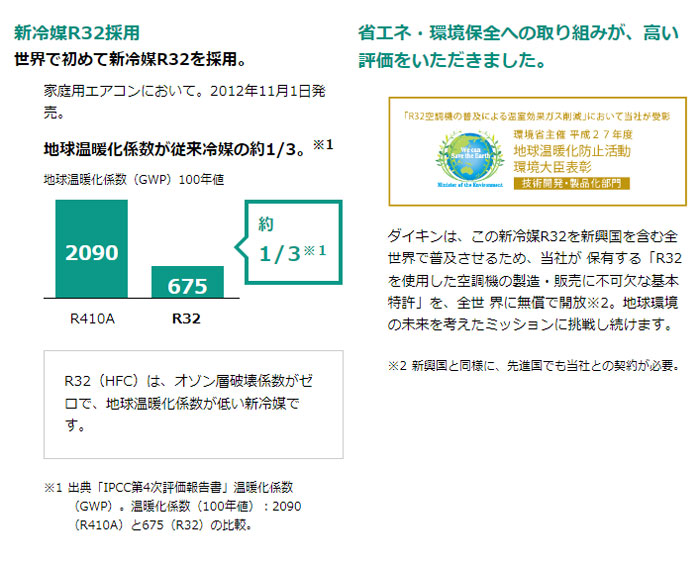Click the bold R32 axis label
The width and height of the screenshot is (700, 568).
[186, 319]
